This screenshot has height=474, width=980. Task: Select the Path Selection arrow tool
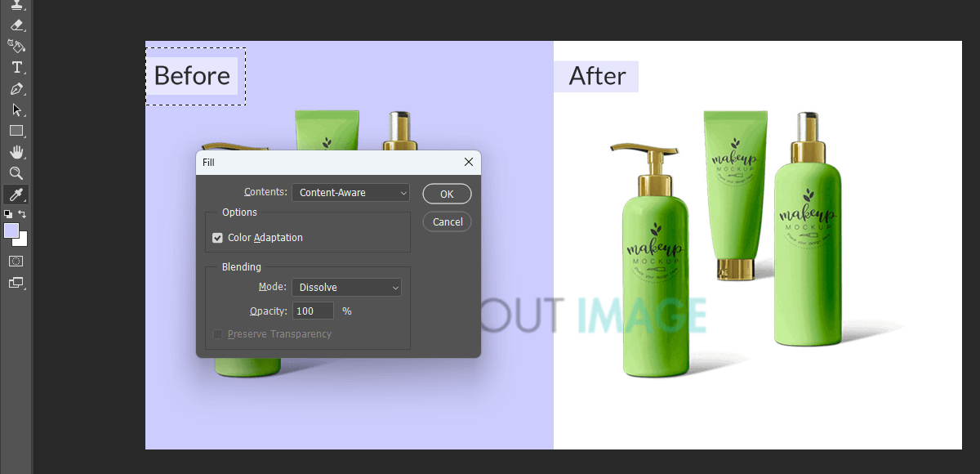tap(16, 110)
